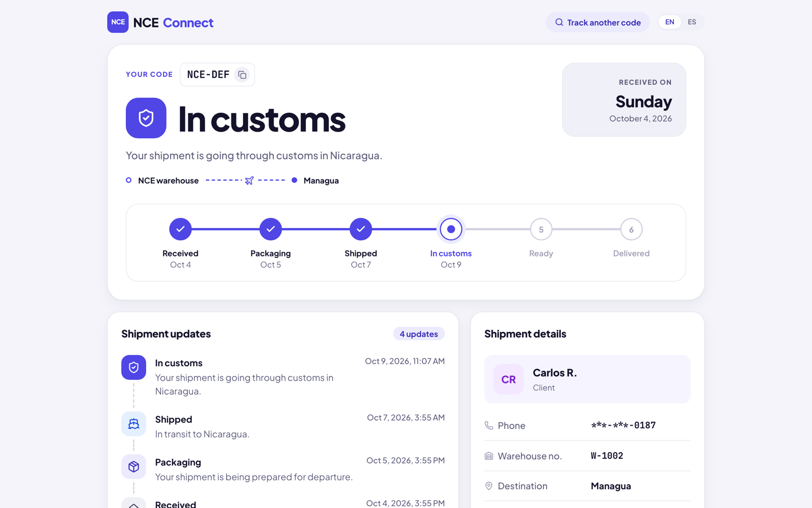Click the phone icon in shipment details
Image resolution: width=812 pixels, height=508 pixels.
coord(489,425)
